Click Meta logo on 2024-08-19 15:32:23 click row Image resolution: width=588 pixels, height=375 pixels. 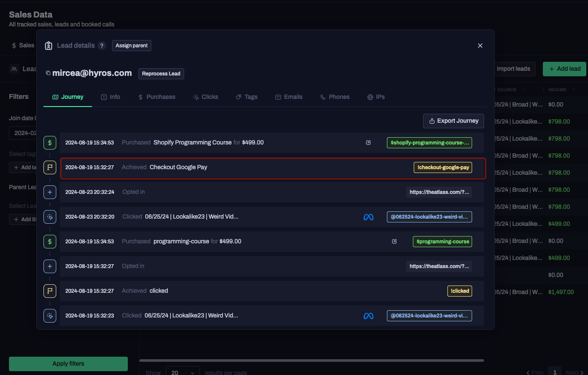tap(369, 316)
